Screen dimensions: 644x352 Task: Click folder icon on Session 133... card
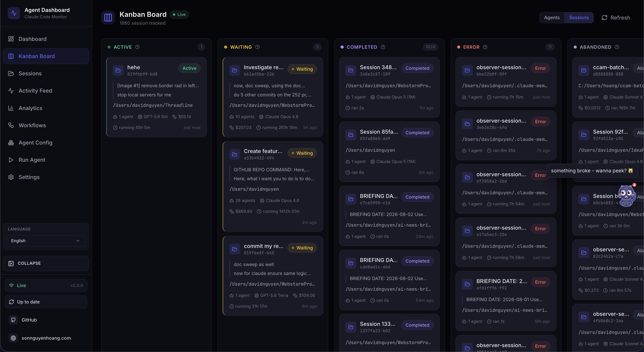[x=351, y=327]
